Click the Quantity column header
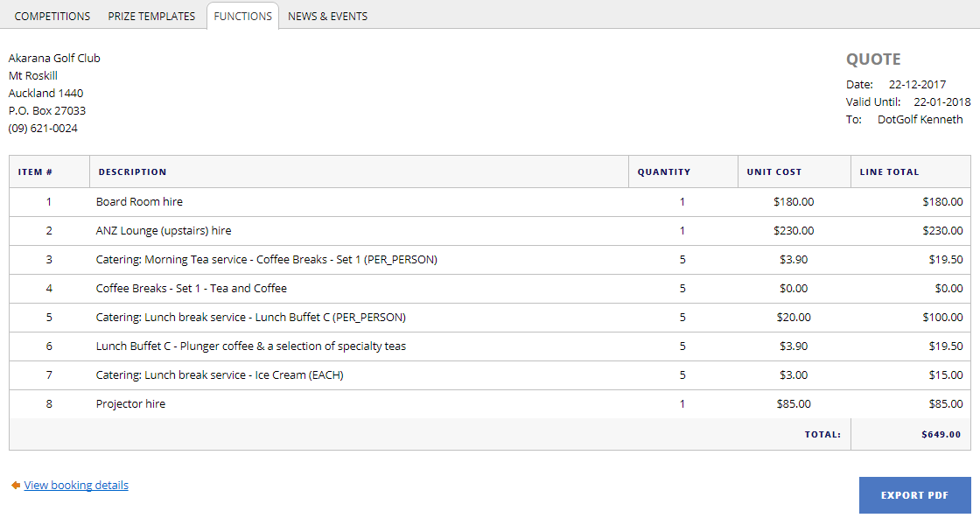Viewport: 980px width, 532px height. 663,172
